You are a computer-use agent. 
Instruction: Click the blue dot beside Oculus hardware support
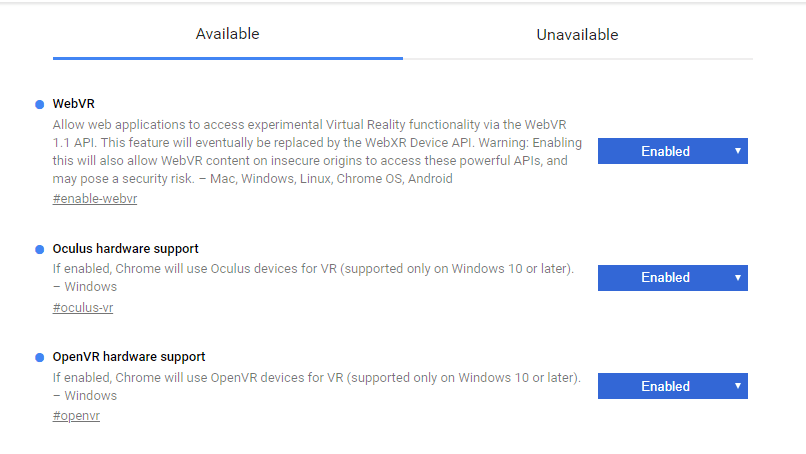40,249
